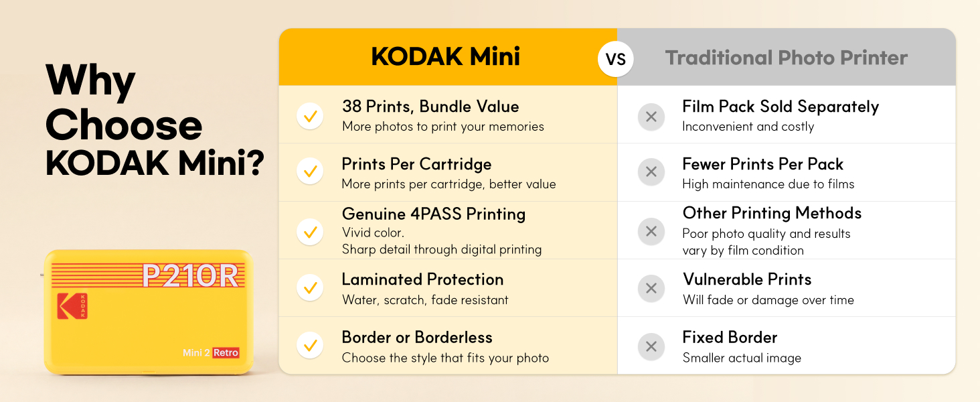Click the X icon beside Film Pack Sold Separately
The width and height of the screenshot is (980, 402).
tap(651, 117)
